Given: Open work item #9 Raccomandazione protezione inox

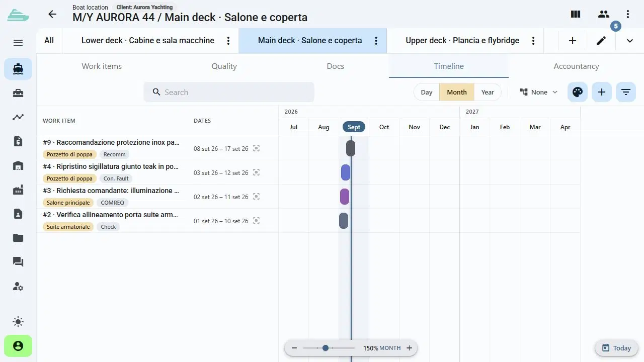Looking at the screenshot, I should coord(111,142).
